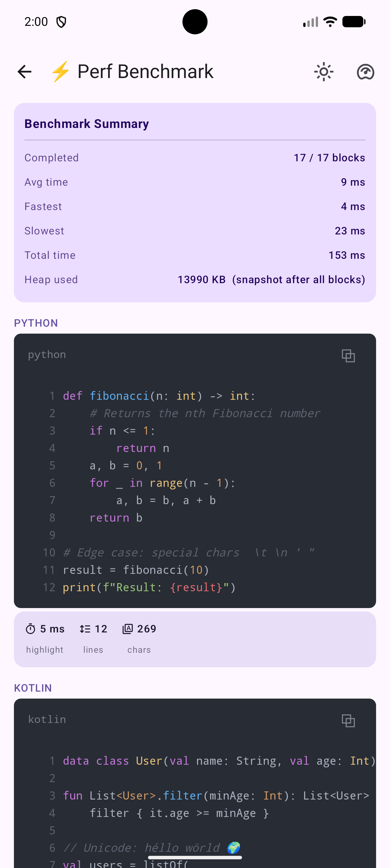Tap the 'Heap used' label

tap(51, 279)
